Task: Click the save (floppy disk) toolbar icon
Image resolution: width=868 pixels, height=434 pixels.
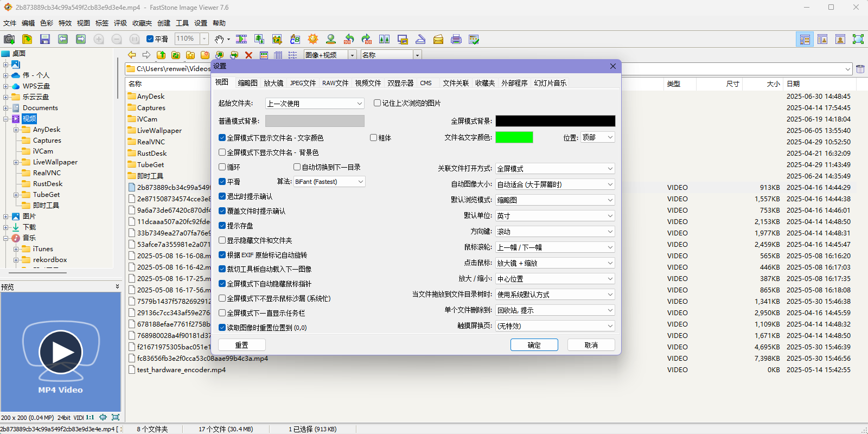Action: (x=45, y=39)
